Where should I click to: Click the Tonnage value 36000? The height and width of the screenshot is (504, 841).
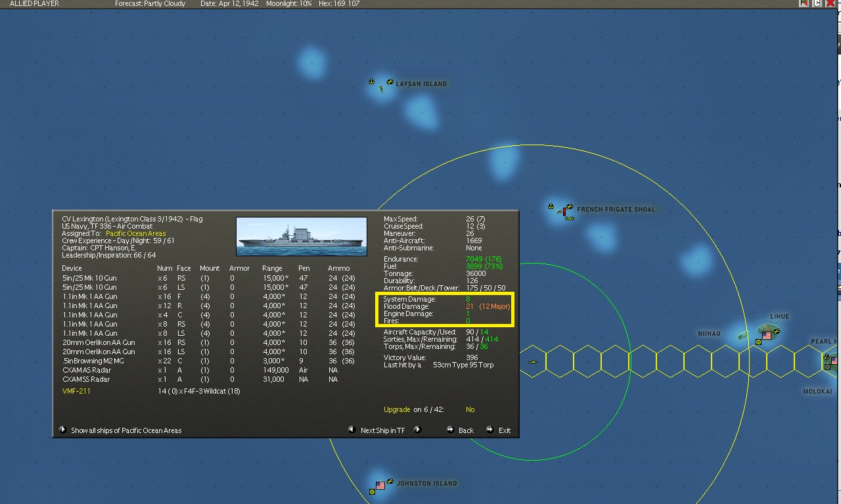pos(476,273)
